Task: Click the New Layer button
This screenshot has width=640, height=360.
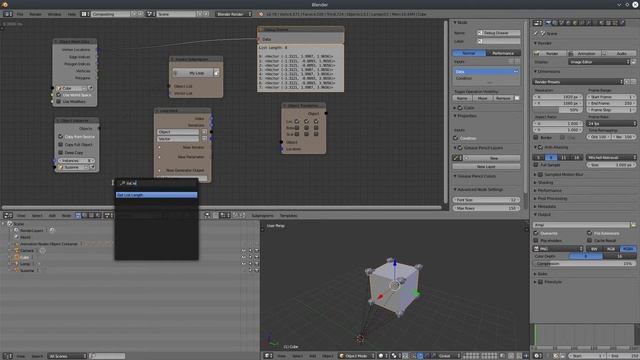Action: click(486, 167)
